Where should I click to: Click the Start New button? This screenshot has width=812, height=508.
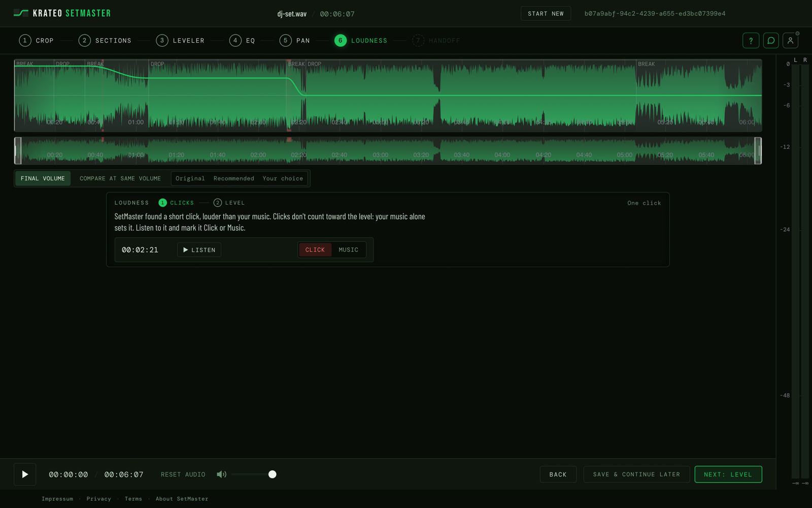point(546,14)
